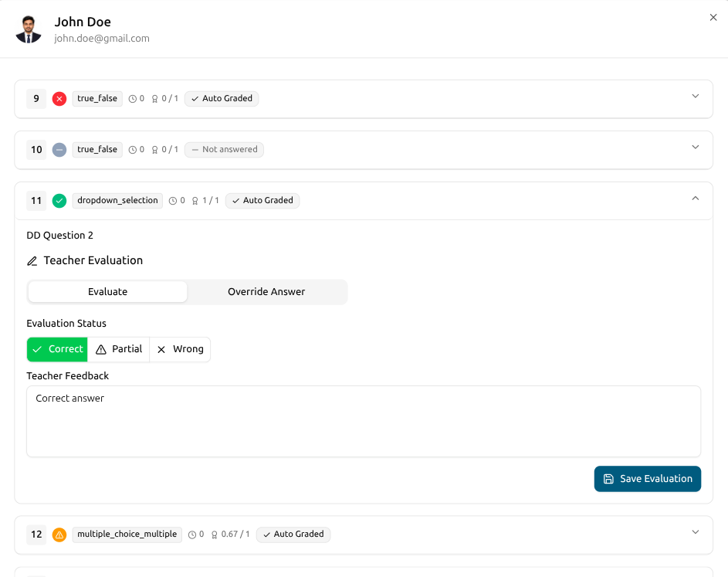Click the award score icon on question 10

pyautogui.click(x=154, y=150)
